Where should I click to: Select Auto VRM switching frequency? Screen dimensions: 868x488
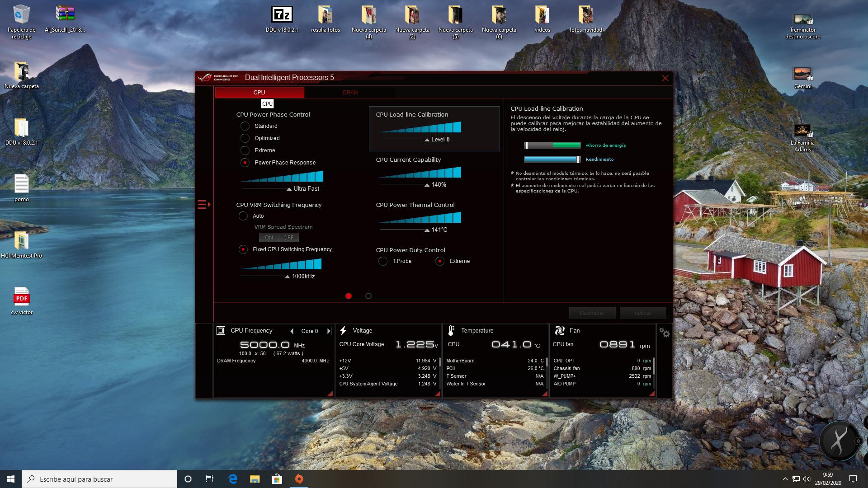point(243,216)
